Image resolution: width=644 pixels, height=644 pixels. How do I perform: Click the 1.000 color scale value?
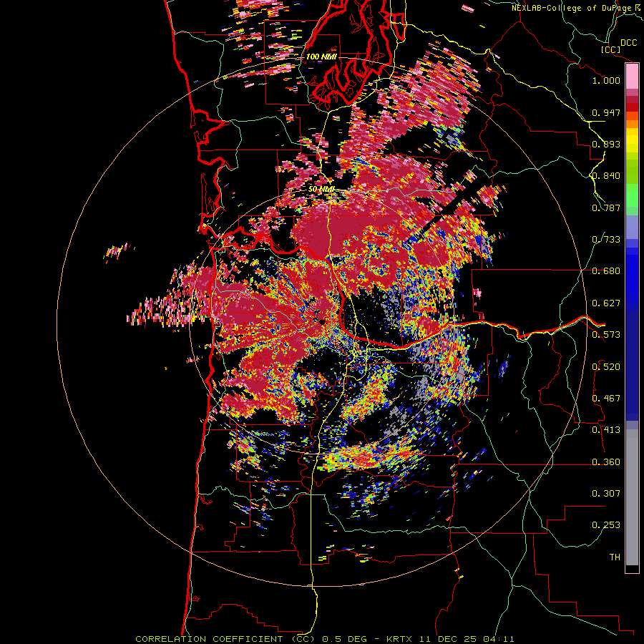(x=606, y=80)
